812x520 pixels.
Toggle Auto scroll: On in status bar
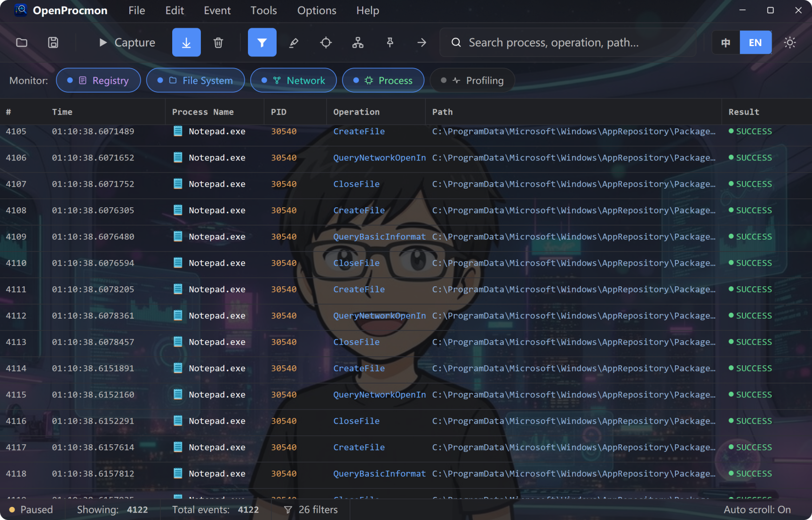[757, 510]
